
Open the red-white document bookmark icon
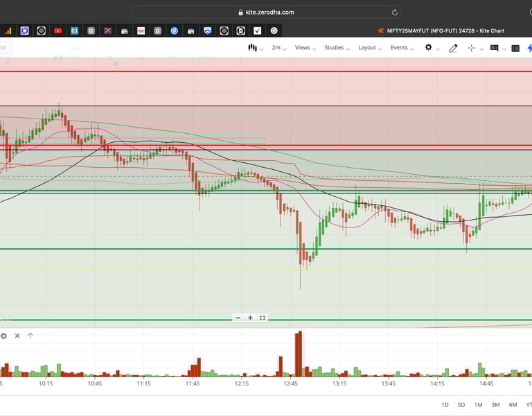click(x=141, y=31)
